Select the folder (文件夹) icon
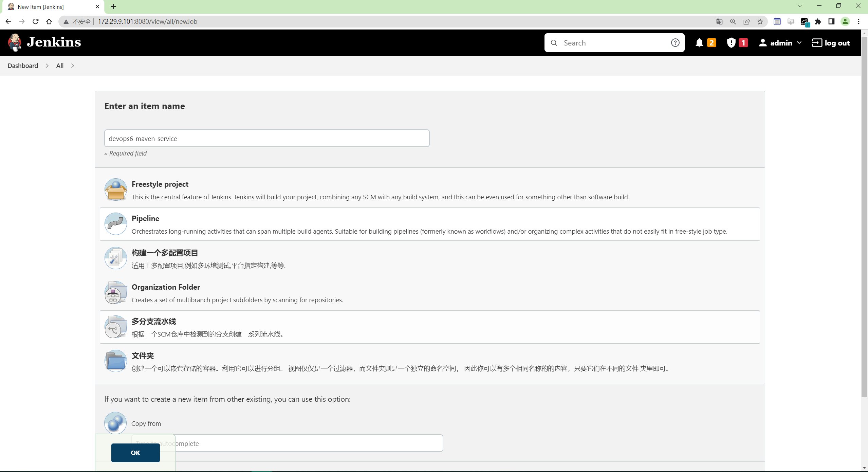868x472 pixels. pyautogui.click(x=116, y=361)
